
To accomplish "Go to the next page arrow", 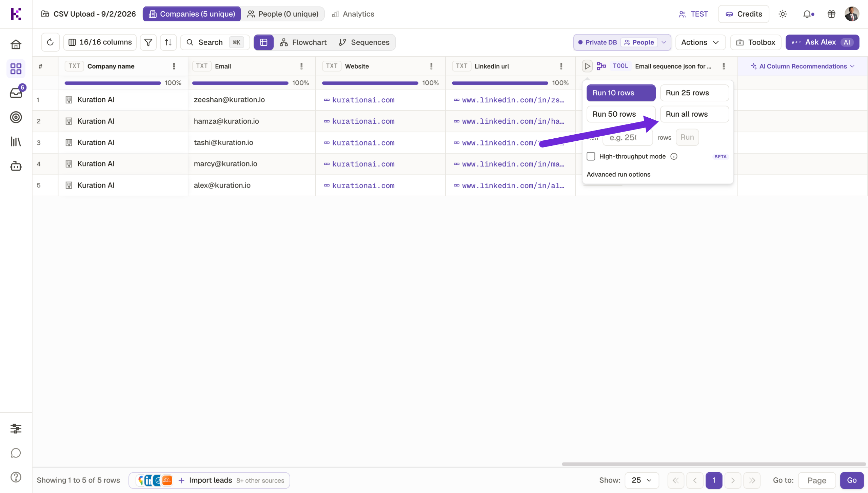I will (x=733, y=480).
